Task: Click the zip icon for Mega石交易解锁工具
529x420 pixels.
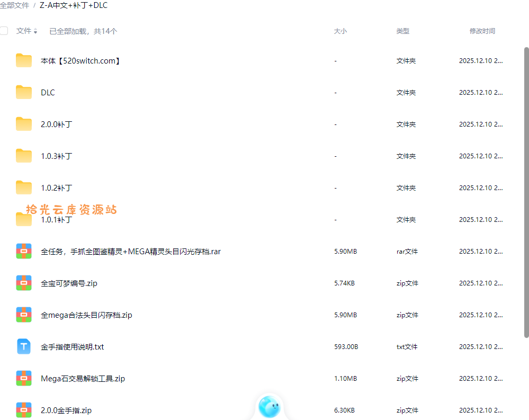Action: 23,378
